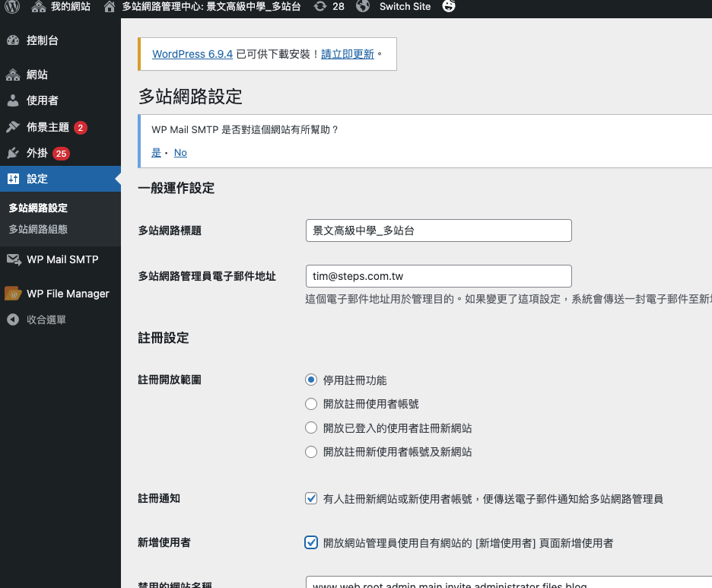712x588 pixels.
Task: Open 多站網路組態 submenu item
Action: pyautogui.click(x=38, y=229)
